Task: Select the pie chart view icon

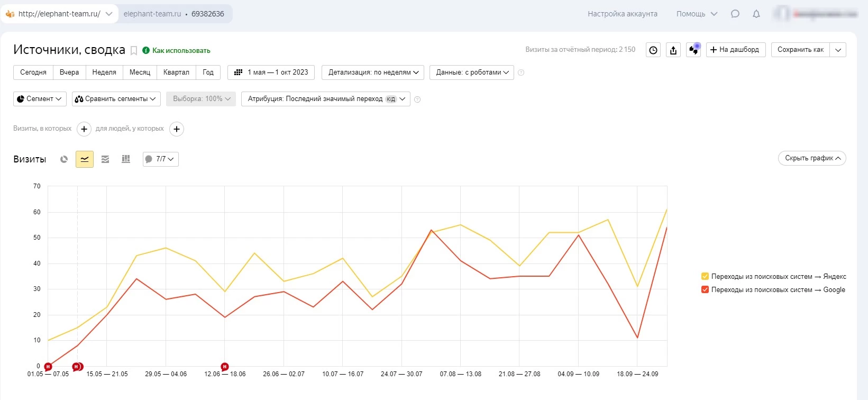Action: point(64,159)
